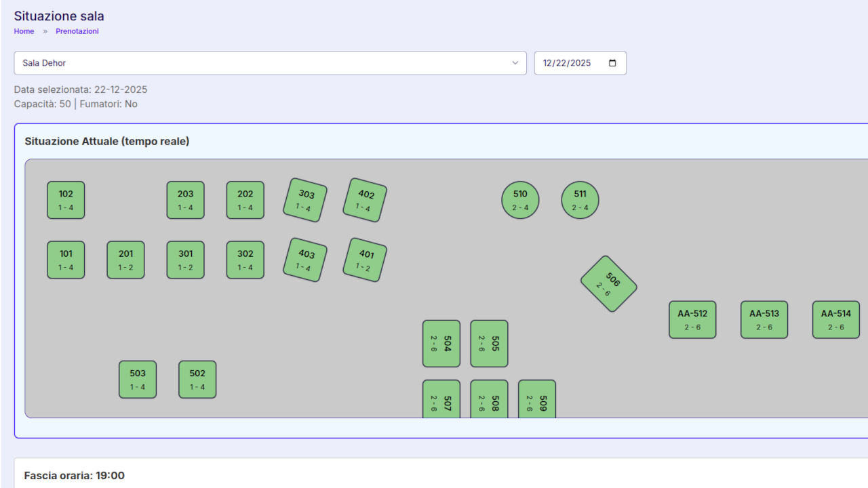The image size is (868, 488).
Task: Click the calendar icon in date field
Action: coord(612,63)
